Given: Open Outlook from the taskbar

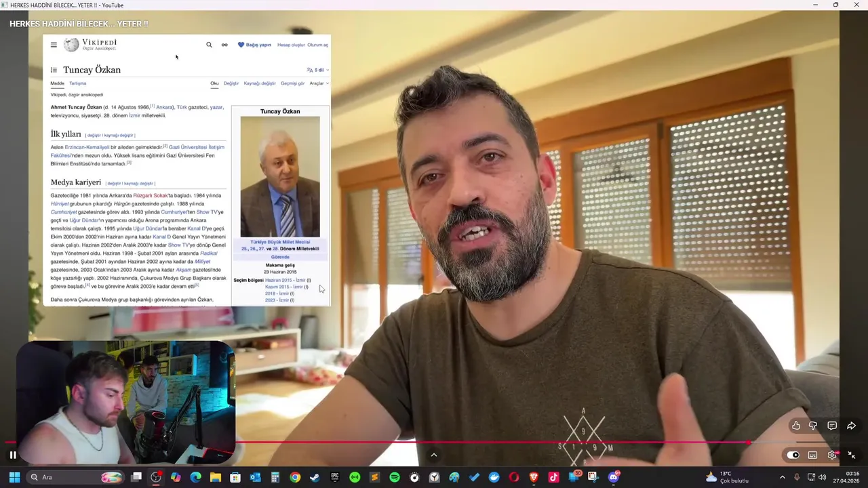Looking at the screenshot, I should click(x=255, y=477).
